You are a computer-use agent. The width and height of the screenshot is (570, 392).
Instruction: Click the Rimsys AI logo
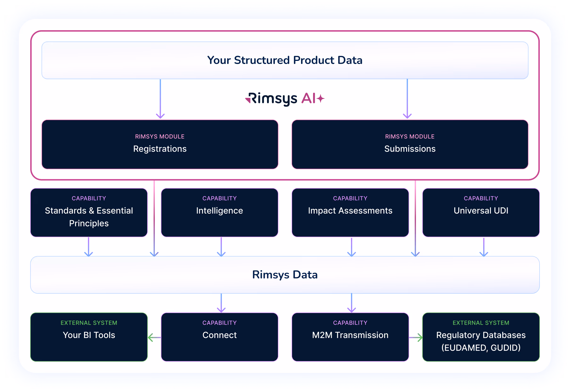coord(285,99)
